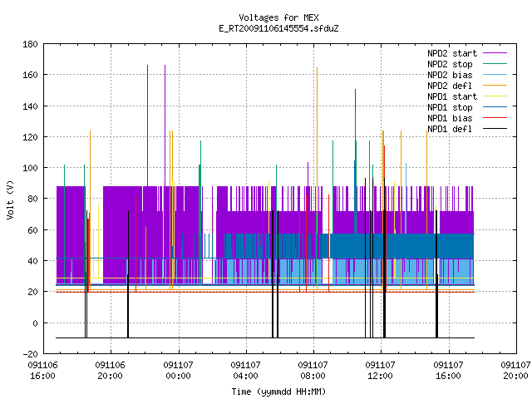Click the 091107 04:00 x-axis tick label
532x399 pixels.
coord(246,371)
